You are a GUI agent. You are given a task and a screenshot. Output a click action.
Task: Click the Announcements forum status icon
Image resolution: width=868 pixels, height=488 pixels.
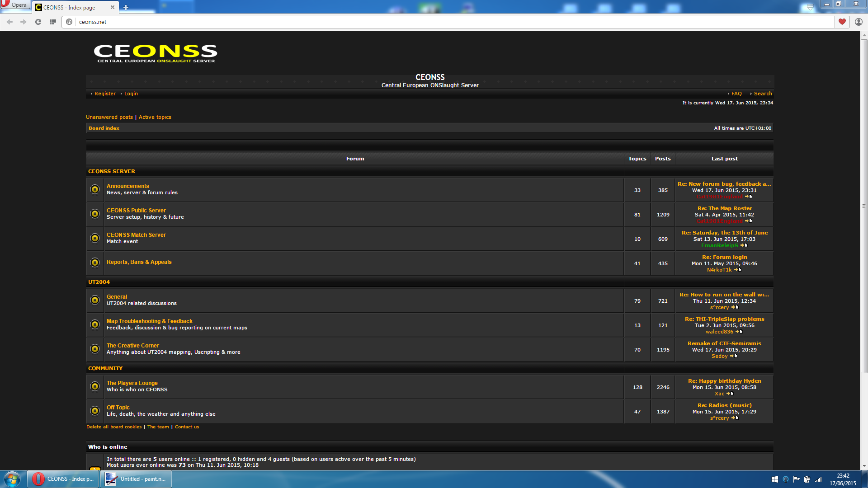pyautogui.click(x=95, y=189)
